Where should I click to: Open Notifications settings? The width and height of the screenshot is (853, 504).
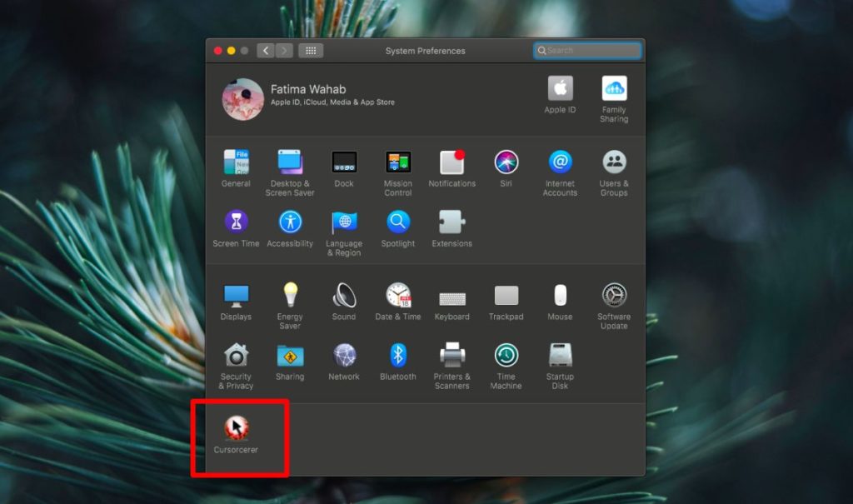[x=451, y=162]
